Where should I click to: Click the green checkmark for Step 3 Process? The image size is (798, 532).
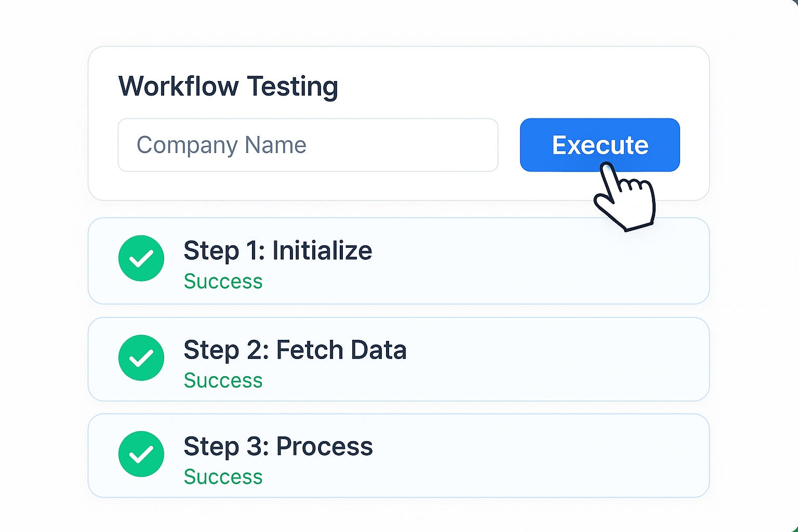pos(141,454)
